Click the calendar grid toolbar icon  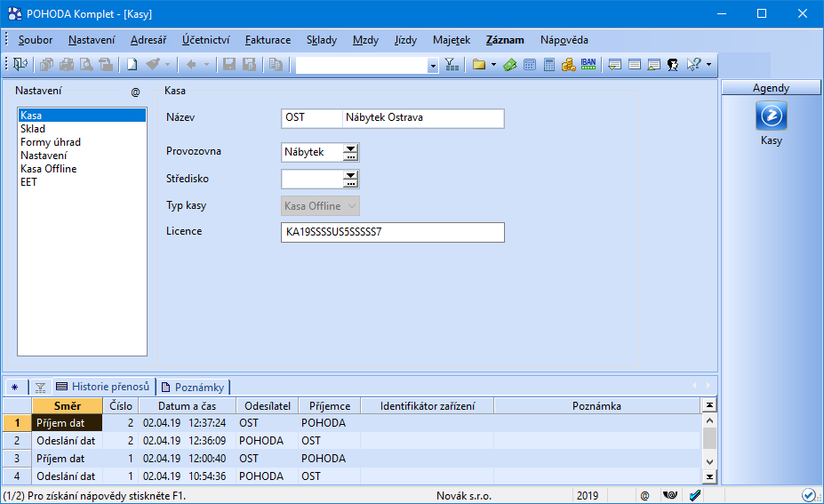[x=530, y=65]
